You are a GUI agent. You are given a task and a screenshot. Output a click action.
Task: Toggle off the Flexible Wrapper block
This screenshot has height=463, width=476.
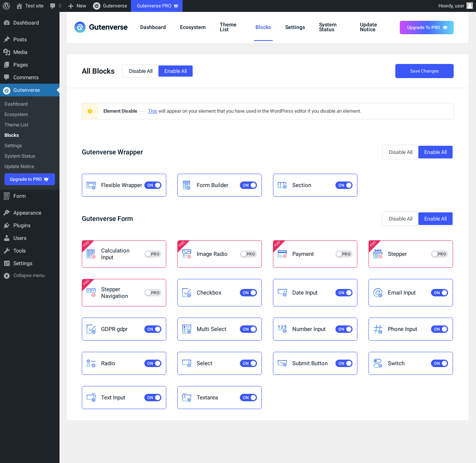coord(153,185)
